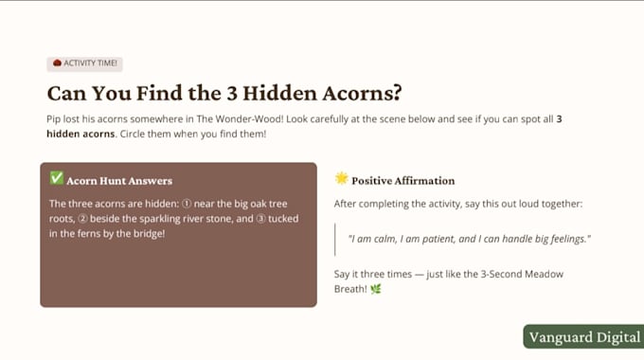Click the acorn icon in Activity Time badge

tap(57, 63)
